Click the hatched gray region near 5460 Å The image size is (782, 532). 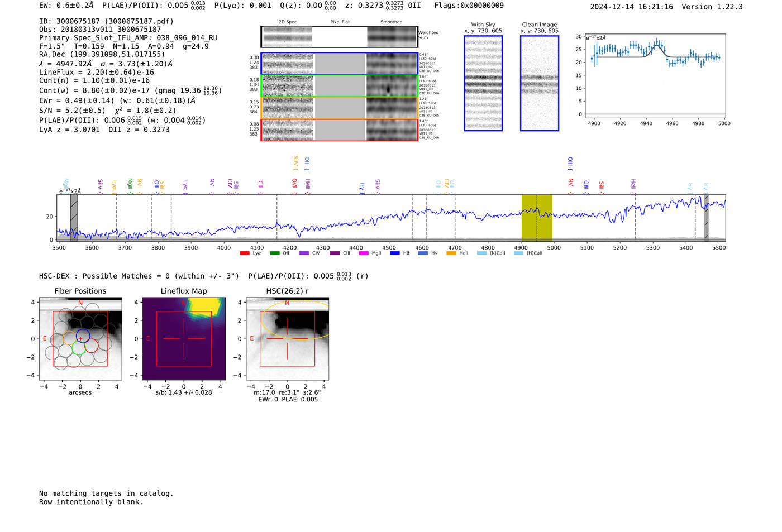click(x=706, y=218)
